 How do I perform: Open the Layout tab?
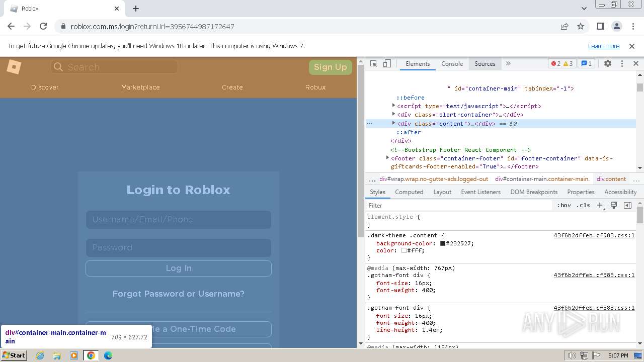coord(442,192)
